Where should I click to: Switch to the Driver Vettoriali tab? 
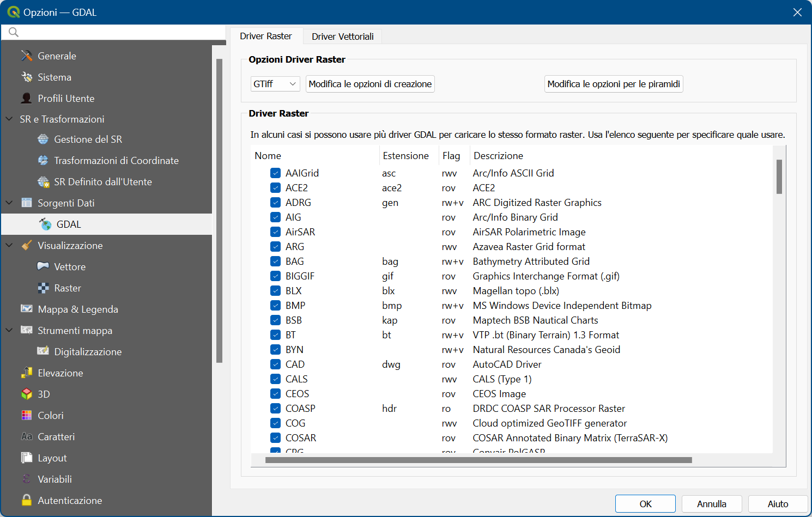tap(343, 37)
